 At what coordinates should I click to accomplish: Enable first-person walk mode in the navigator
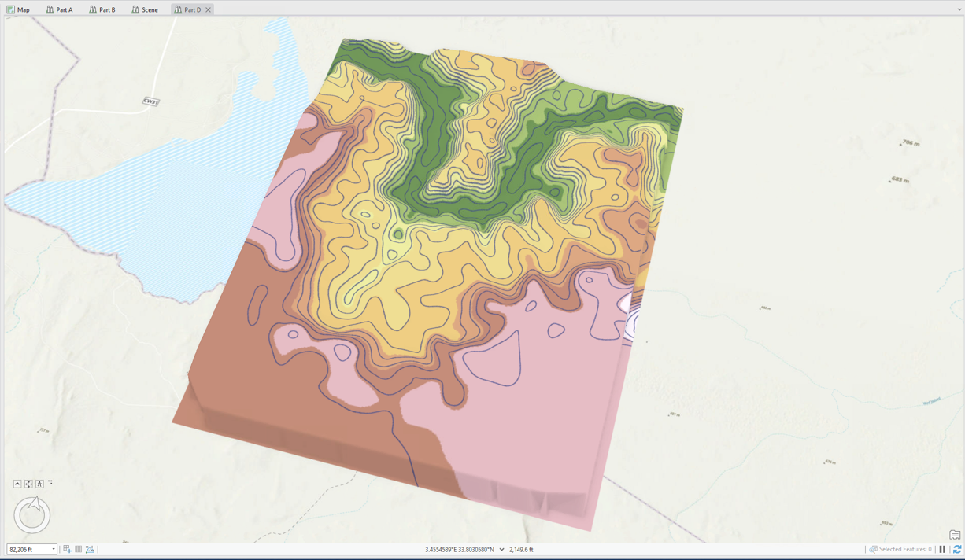(x=39, y=484)
